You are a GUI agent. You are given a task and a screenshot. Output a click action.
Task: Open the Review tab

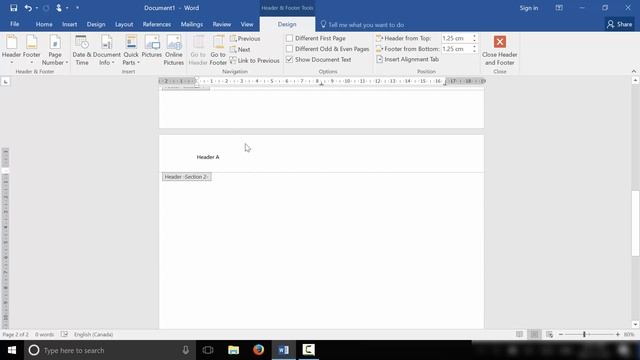coord(222,24)
